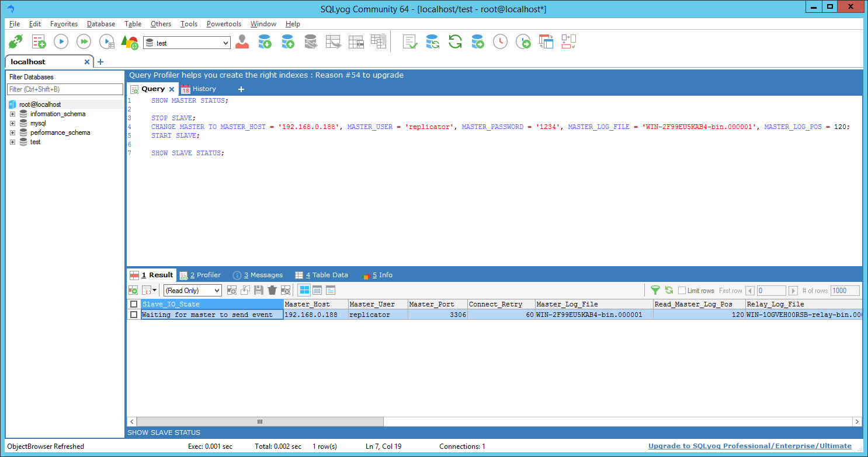Screen dimensions: 868x457
Task: Click the reset filter funnel icon
Action: pos(655,290)
